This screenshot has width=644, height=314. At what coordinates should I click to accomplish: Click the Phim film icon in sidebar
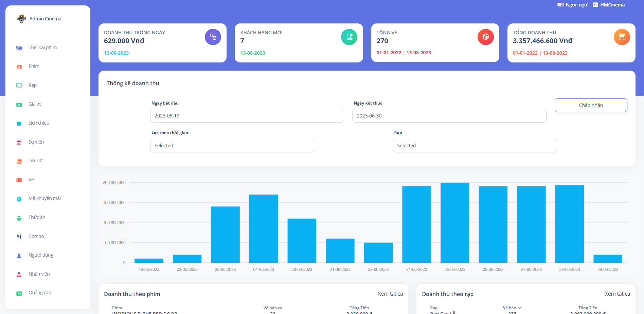(19, 67)
